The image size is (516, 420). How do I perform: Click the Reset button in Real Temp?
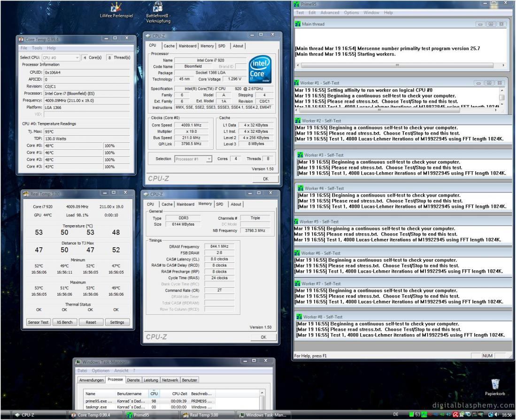pyautogui.click(x=91, y=322)
